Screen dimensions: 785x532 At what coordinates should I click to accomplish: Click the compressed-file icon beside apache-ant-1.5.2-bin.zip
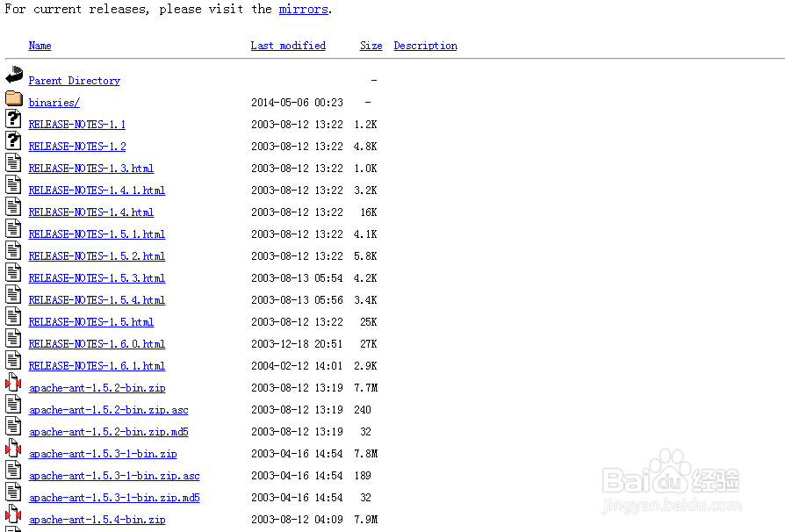(x=13, y=383)
